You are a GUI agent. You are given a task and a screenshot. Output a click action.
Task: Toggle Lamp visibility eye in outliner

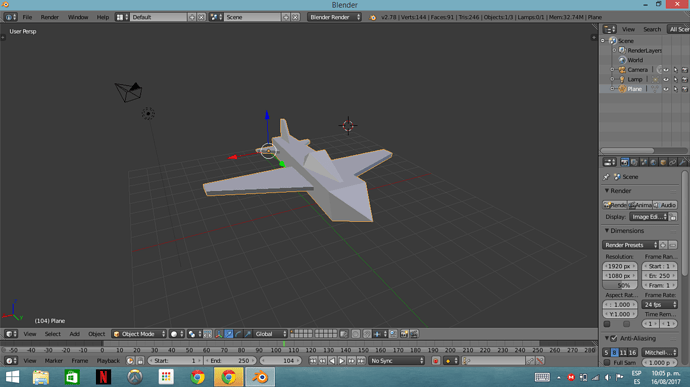point(666,79)
